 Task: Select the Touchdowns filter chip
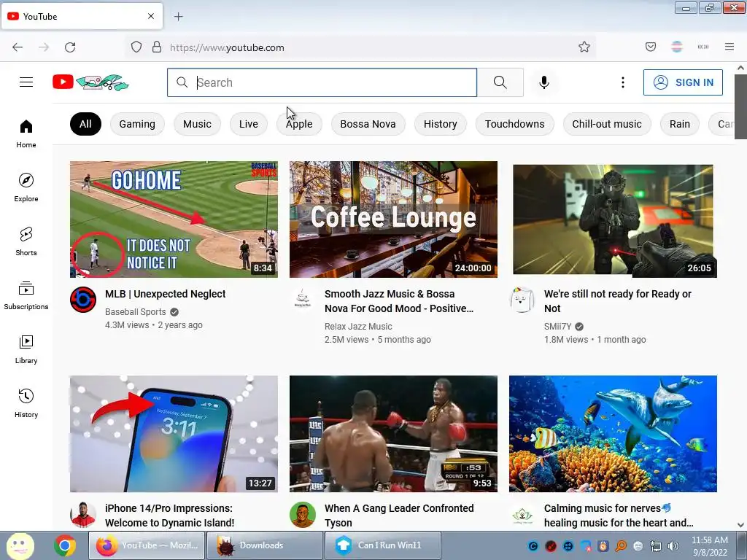pyautogui.click(x=514, y=124)
